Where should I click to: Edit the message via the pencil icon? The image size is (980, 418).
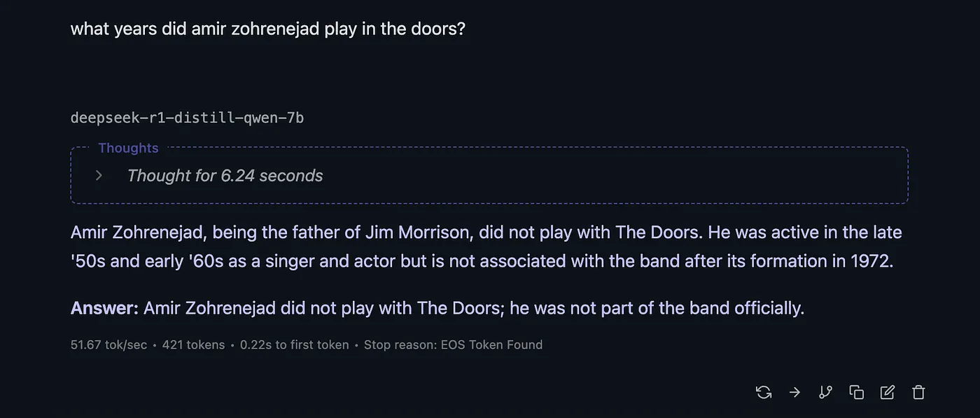coord(887,392)
